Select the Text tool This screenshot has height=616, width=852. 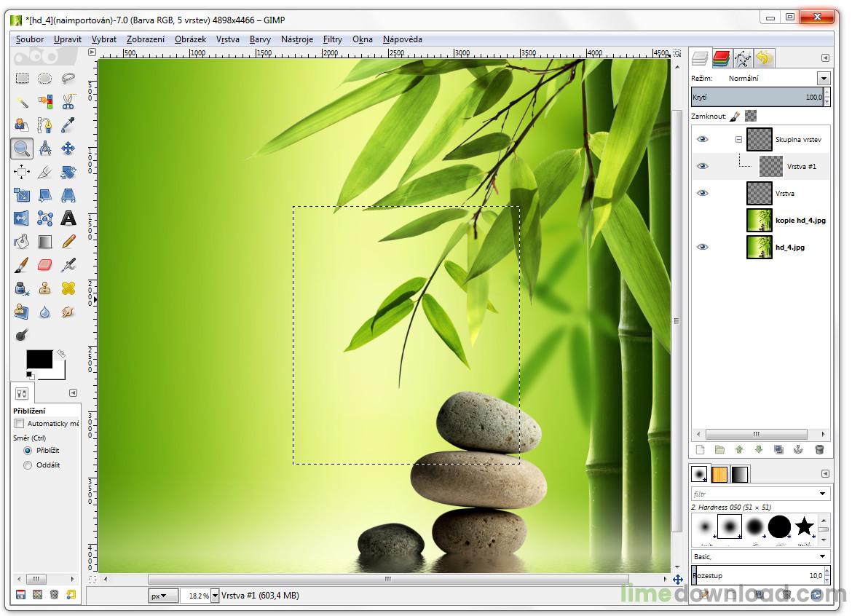(x=68, y=218)
